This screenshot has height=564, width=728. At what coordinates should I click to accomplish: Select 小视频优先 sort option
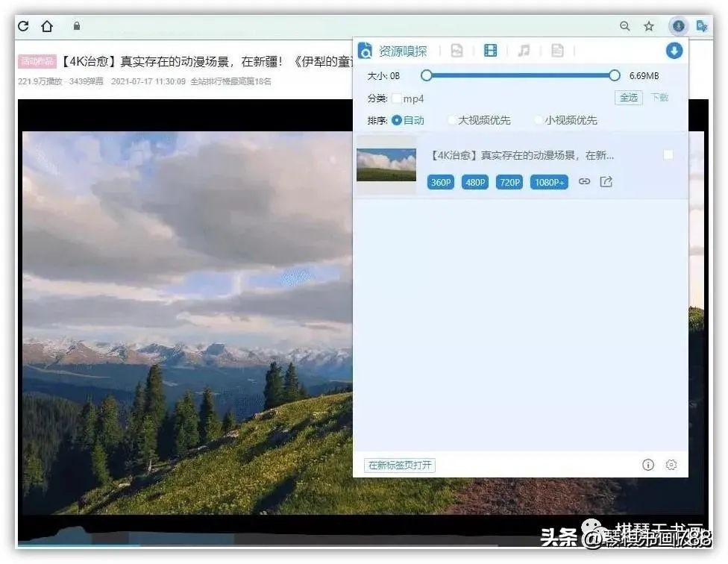pos(539,120)
